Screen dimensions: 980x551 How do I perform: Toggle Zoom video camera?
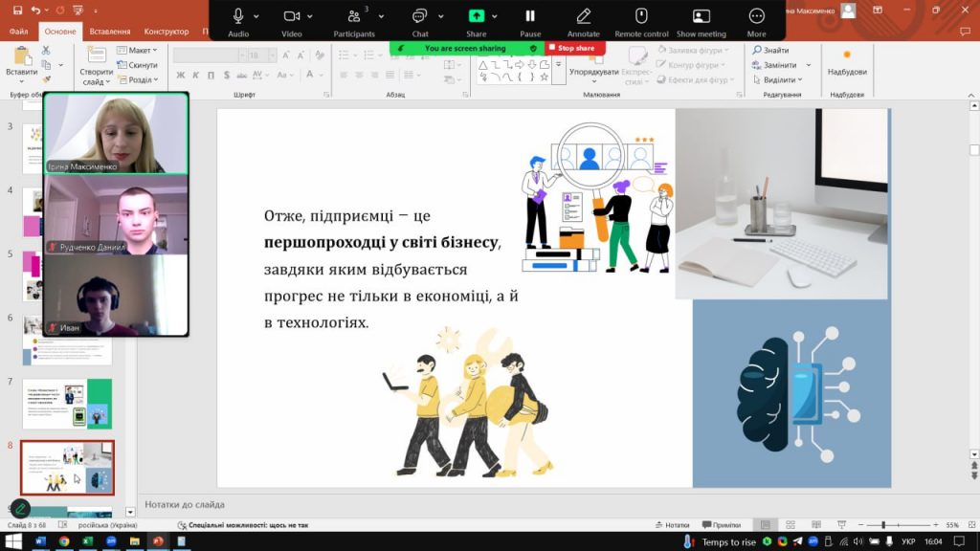(x=292, y=17)
